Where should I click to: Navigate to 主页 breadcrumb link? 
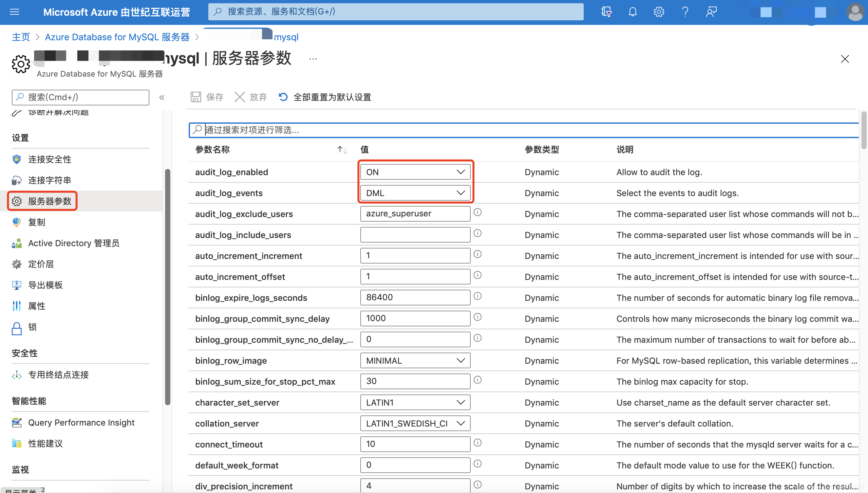click(20, 37)
